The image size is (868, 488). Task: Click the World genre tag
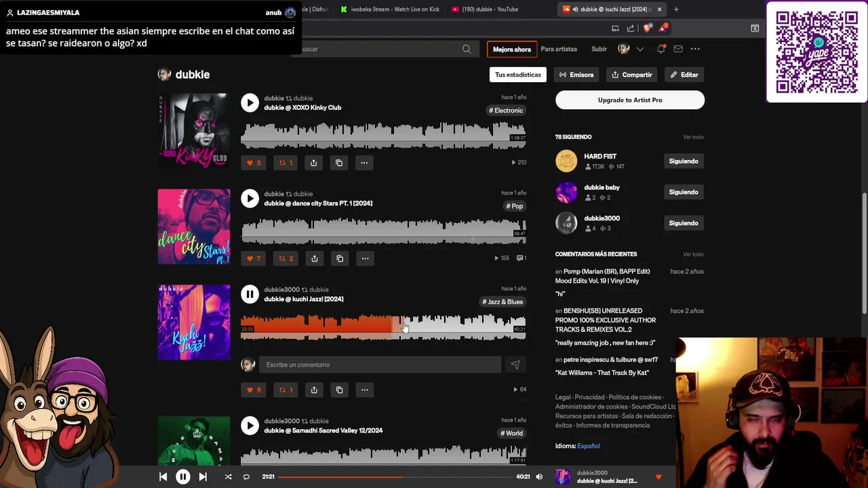(512, 433)
